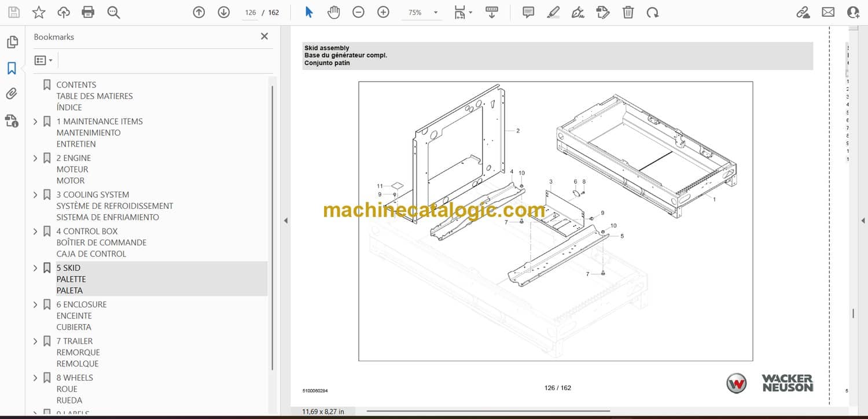This screenshot has width=868, height=419.
Task: Open the fit page options tool
Action: [463, 12]
